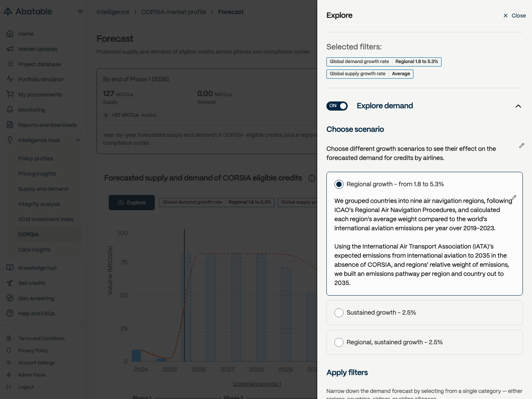
Task: Collapse the Intelligence tools submenu
Action: 78,140
